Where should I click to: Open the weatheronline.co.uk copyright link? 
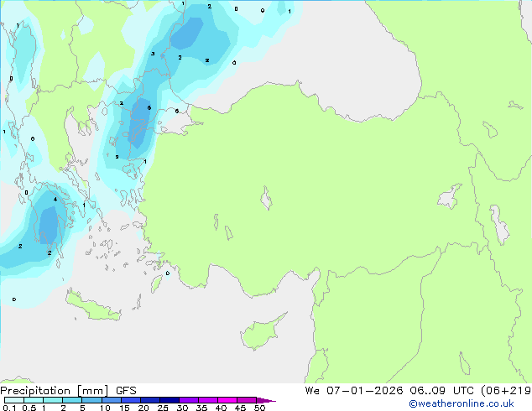coord(462,403)
